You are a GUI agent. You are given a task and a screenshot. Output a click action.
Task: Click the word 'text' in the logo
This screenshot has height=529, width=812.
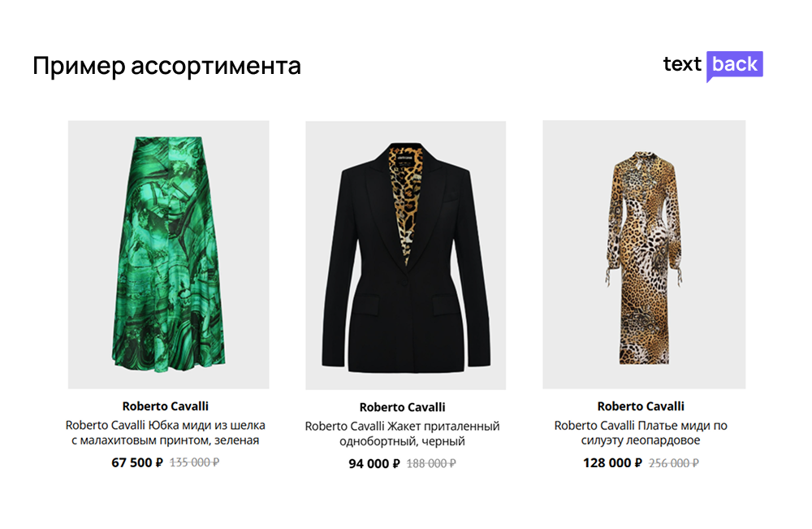click(x=682, y=64)
